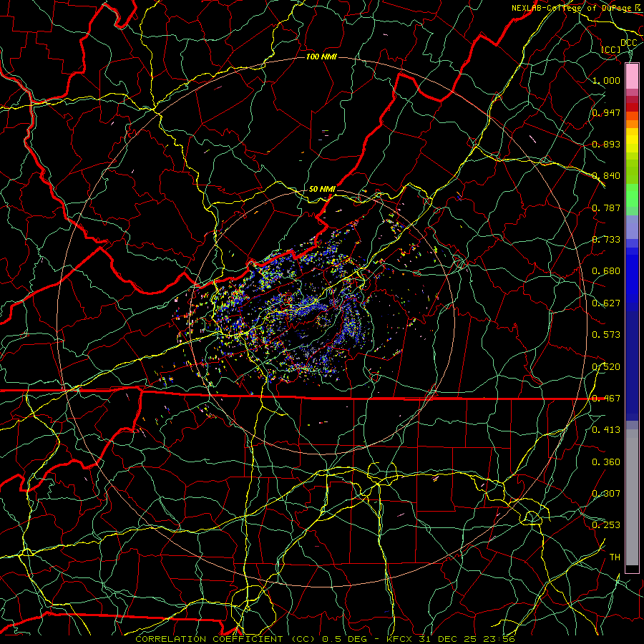Click the 0.307 color scale value

coord(606,494)
